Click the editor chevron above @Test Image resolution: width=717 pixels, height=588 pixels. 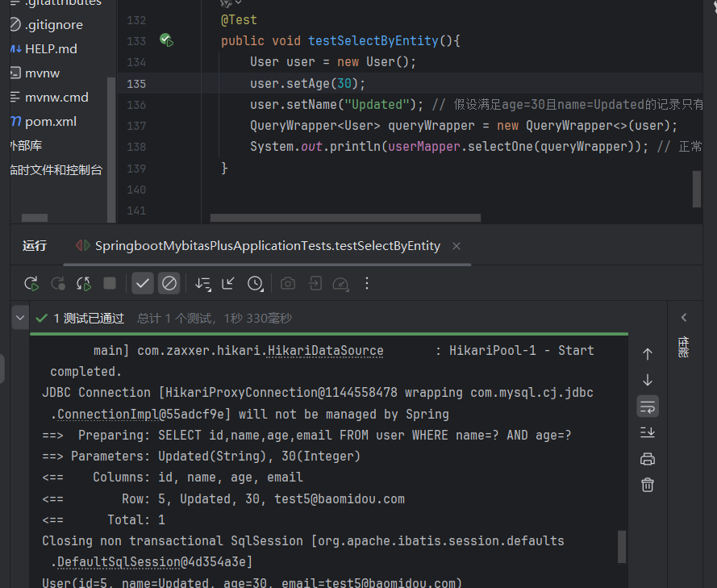tap(239, 2)
